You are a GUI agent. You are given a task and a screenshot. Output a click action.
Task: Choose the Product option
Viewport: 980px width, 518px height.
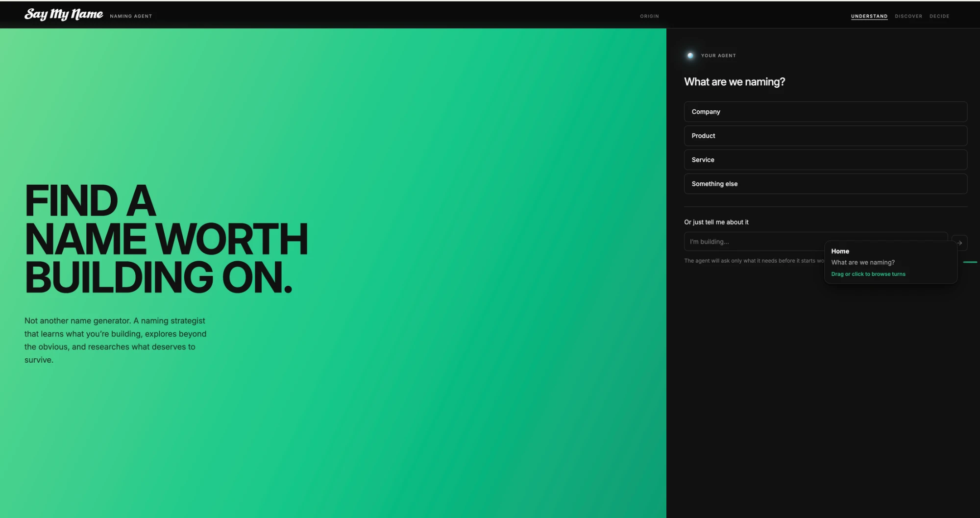coord(826,136)
